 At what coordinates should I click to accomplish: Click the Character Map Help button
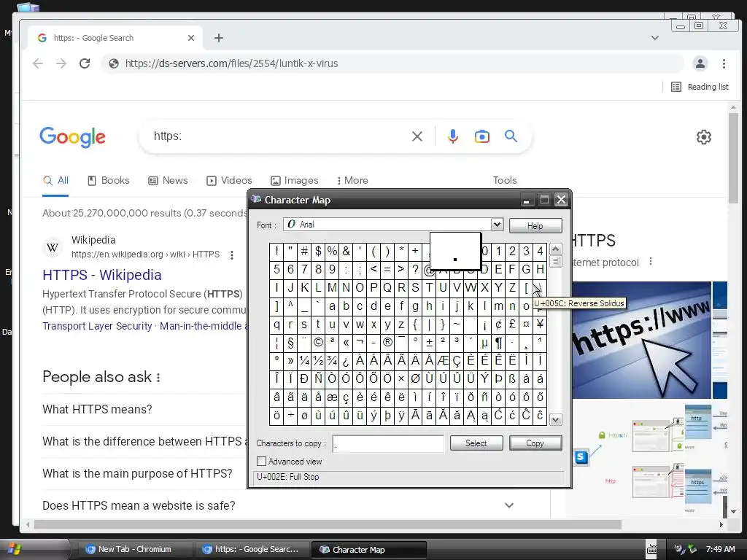[535, 226]
